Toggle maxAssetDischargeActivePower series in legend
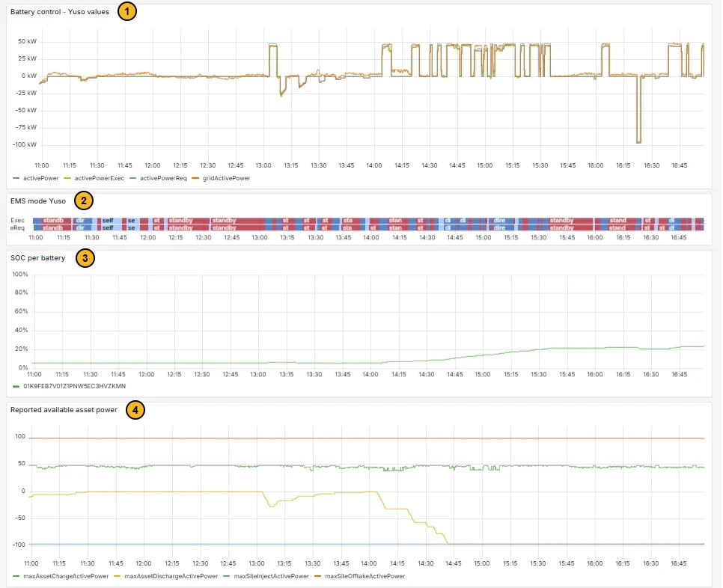The height and width of the screenshot is (588, 723). 171,576
